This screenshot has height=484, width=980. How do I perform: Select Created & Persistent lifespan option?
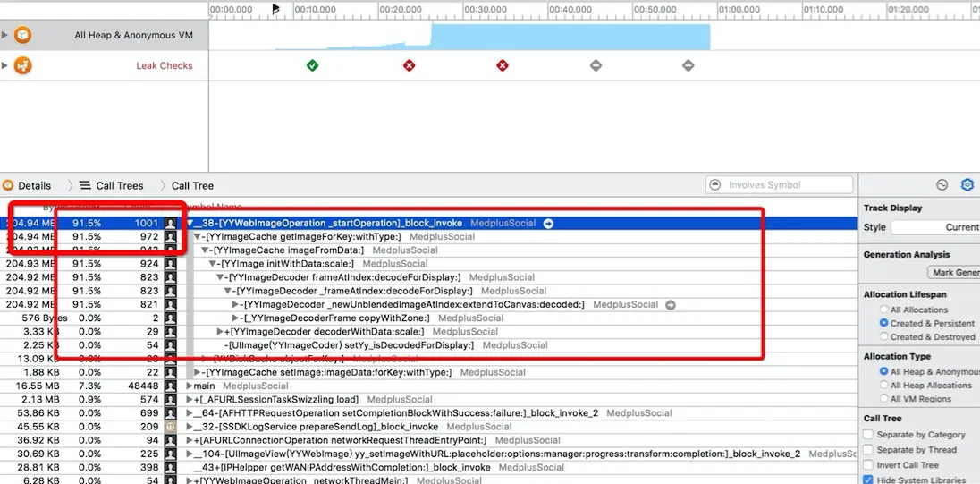883,323
